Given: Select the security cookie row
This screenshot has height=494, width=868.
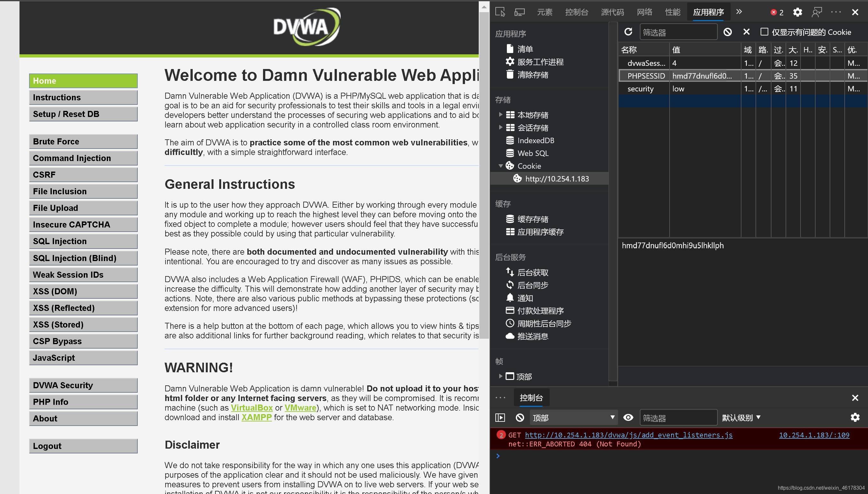Looking at the screenshot, I should click(742, 89).
